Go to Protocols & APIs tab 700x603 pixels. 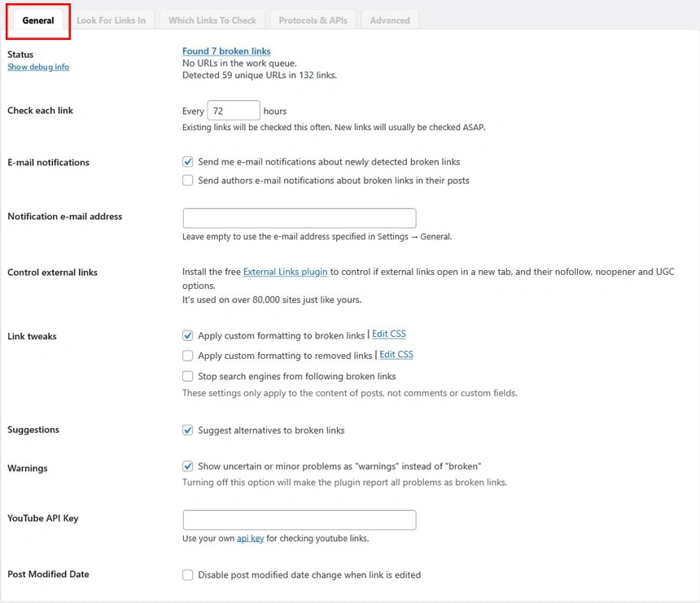[313, 20]
